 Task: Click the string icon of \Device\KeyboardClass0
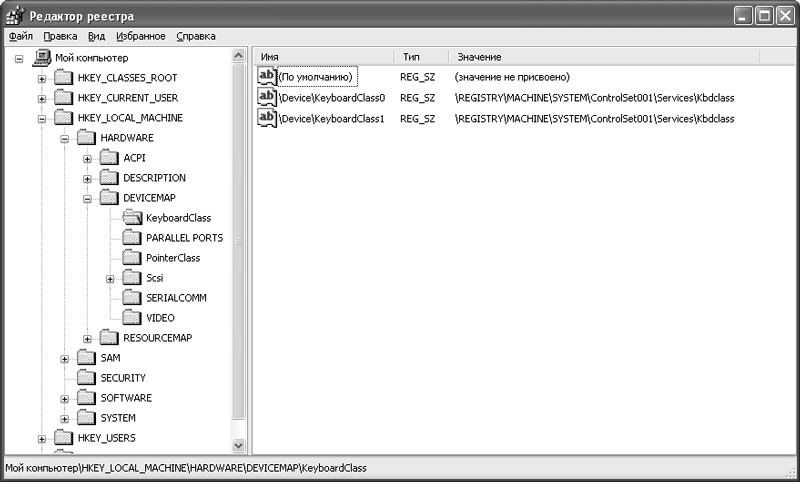click(x=267, y=97)
